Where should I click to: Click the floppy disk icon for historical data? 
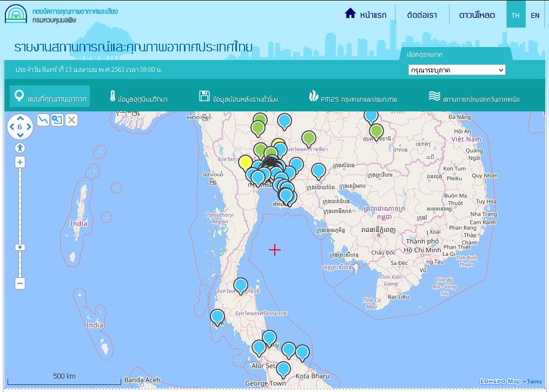[204, 96]
